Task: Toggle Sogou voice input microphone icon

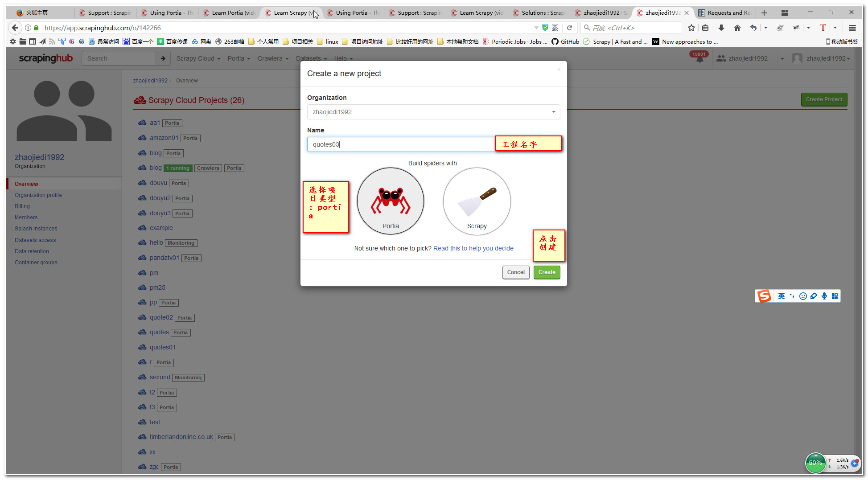Action: tap(824, 296)
